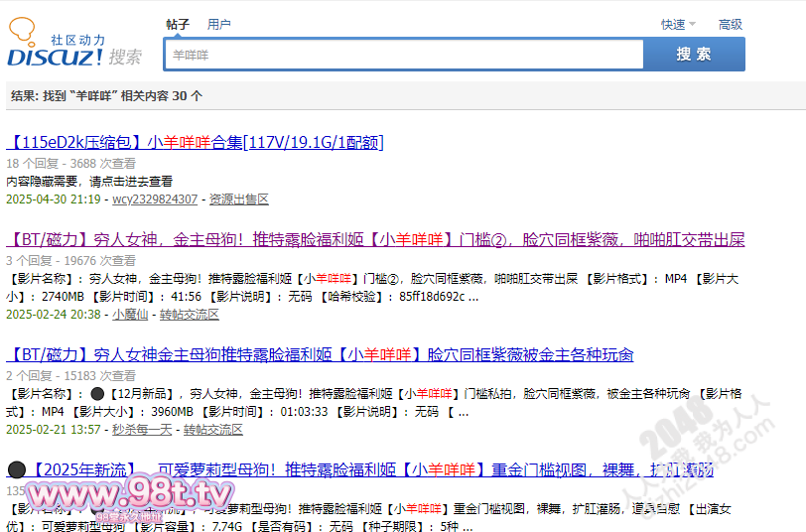This screenshot has height=532, width=806.
Task: Open the second search result title
Action: [375, 240]
